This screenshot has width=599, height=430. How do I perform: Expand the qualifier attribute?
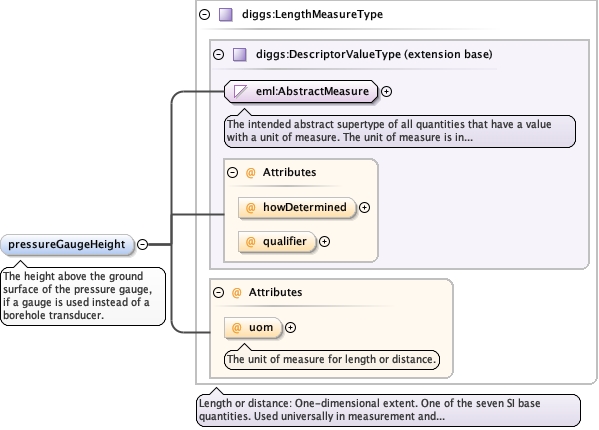(x=324, y=241)
